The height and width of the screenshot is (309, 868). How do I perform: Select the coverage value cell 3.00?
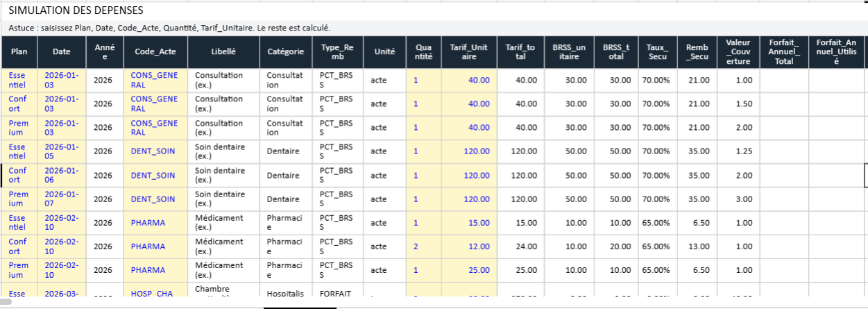(x=738, y=199)
